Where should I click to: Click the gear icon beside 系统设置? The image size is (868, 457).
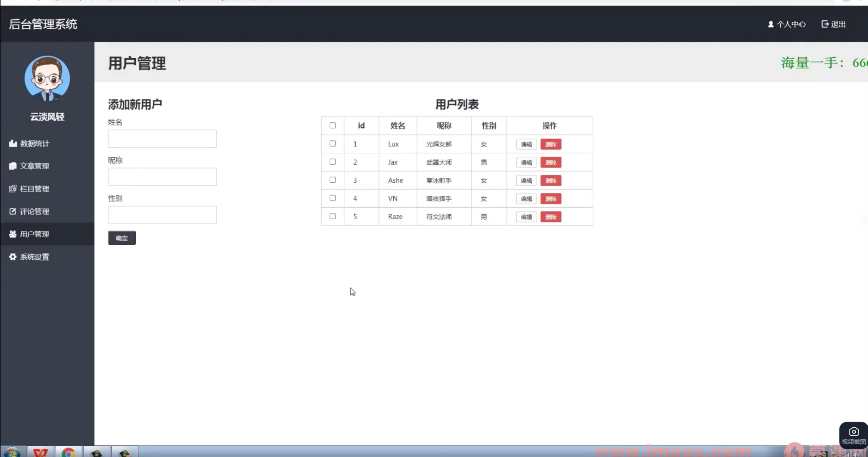point(13,257)
